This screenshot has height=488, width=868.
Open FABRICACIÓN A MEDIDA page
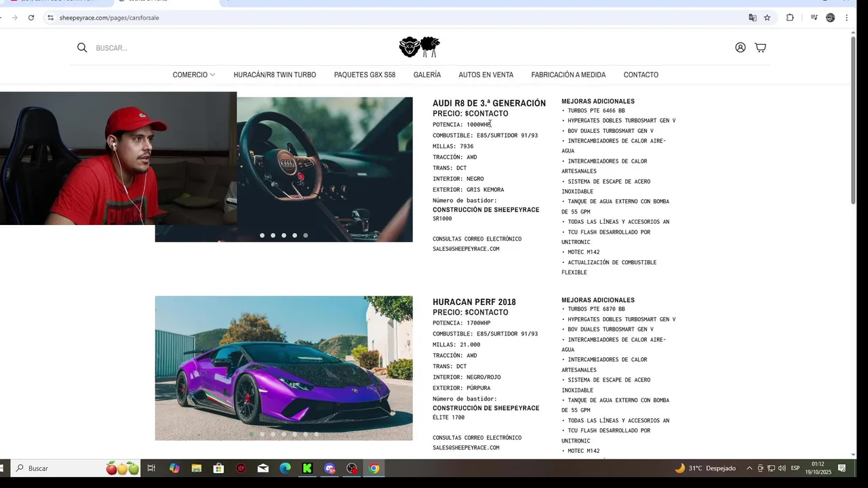coord(568,75)
